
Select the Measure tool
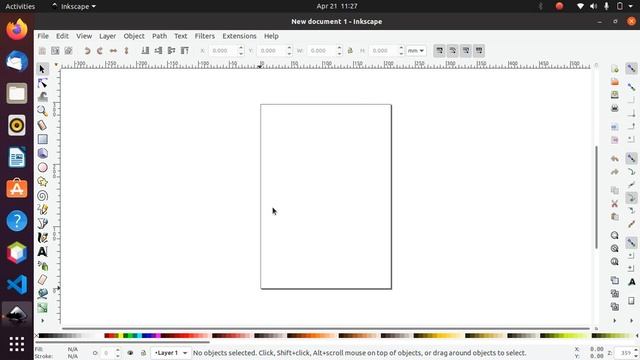click(x=42, y=125)
